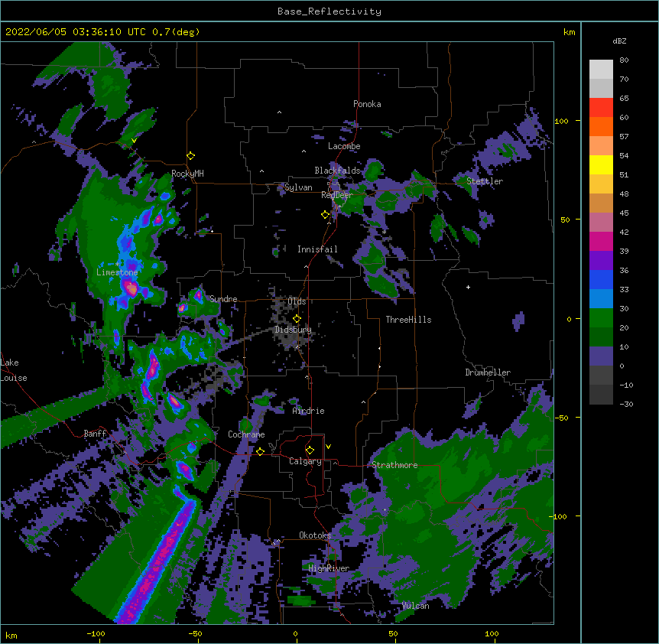Click the Blackfalds city label

click(337, 171)
